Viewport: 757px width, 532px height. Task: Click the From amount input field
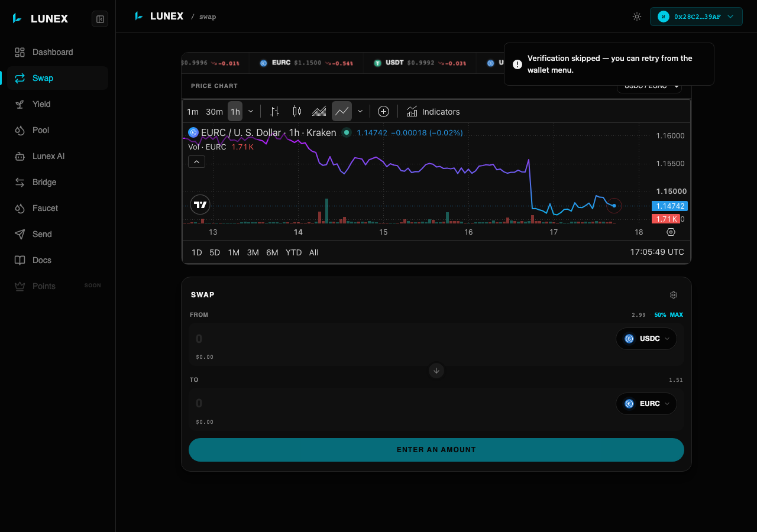(402, 339)
